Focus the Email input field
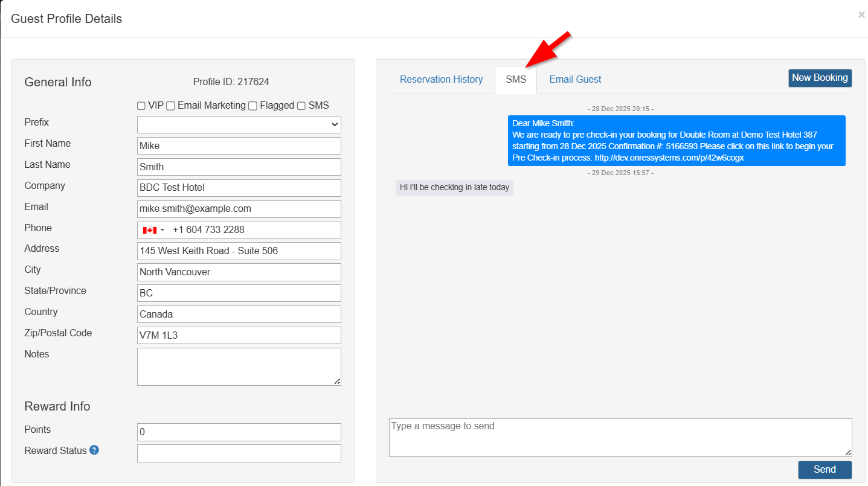The image size is (868, 486). point(239,209)
